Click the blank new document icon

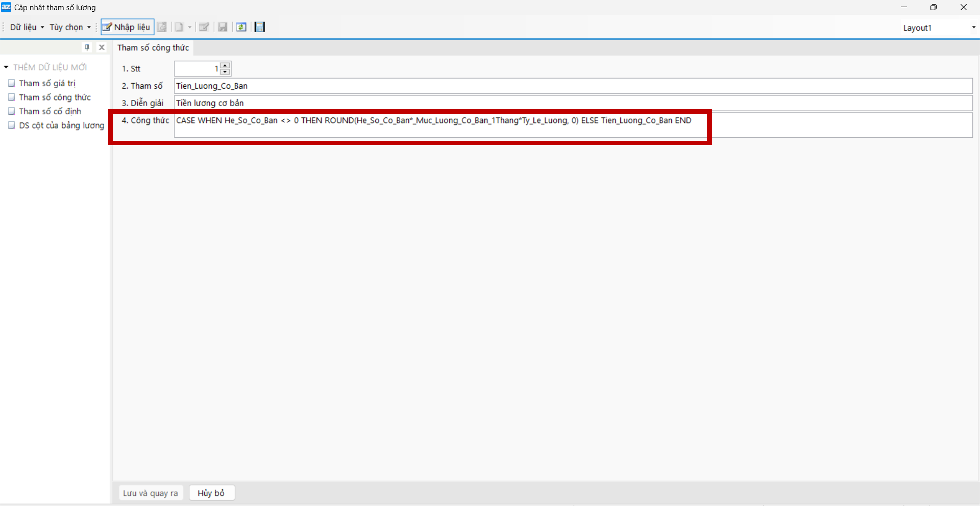point(179,27)
